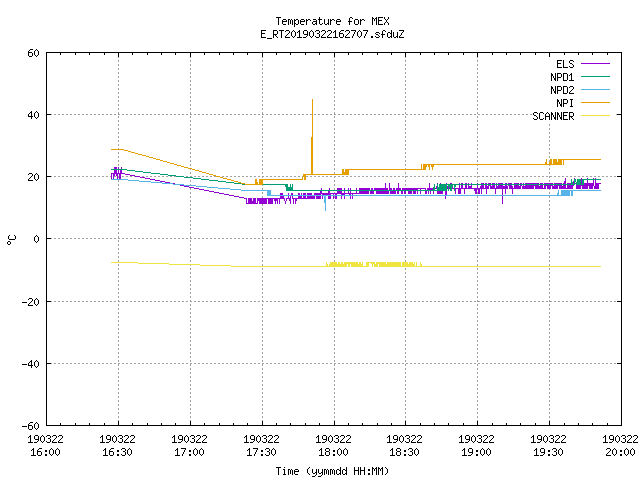
Task: Click the purple ELS legend line sample
Action: coord(595,64)
